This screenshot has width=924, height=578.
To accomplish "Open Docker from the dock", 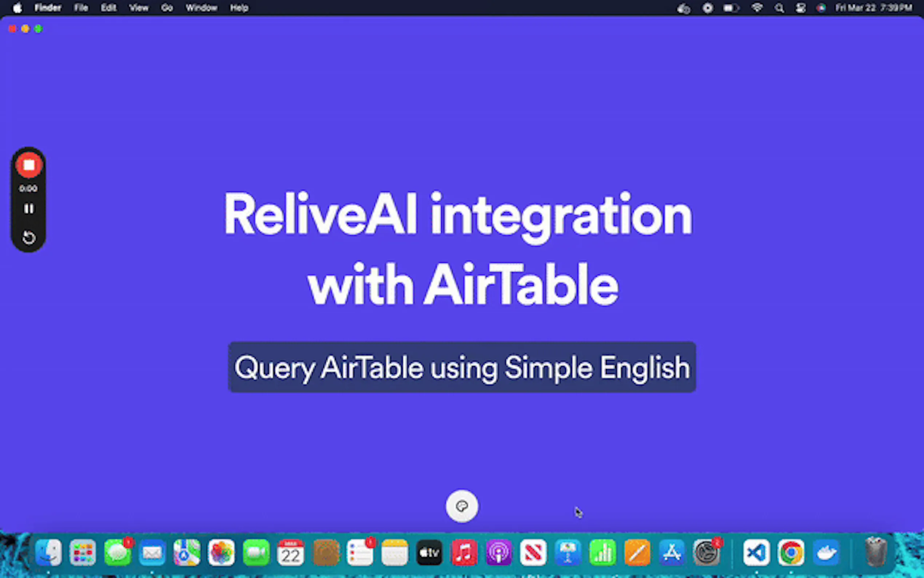I will pos(825,553).
